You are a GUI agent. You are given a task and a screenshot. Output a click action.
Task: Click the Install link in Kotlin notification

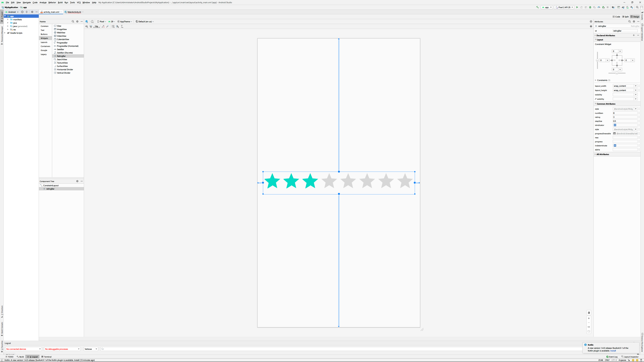[613, 351]
